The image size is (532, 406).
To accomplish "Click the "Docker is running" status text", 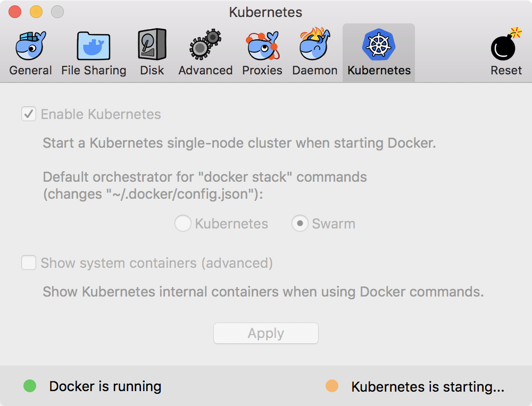I will tap(105, 386).
